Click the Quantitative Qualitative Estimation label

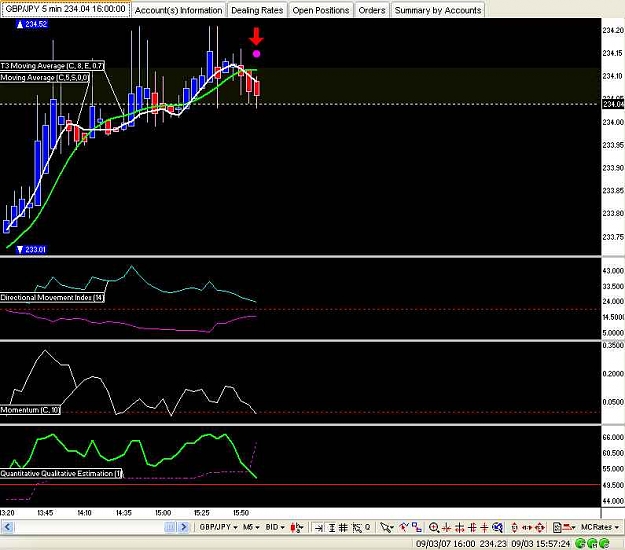tap(61, 473)
